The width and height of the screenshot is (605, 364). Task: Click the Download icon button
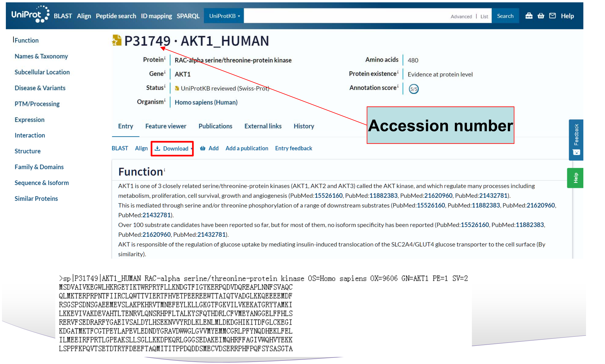(x=172, y=148)
